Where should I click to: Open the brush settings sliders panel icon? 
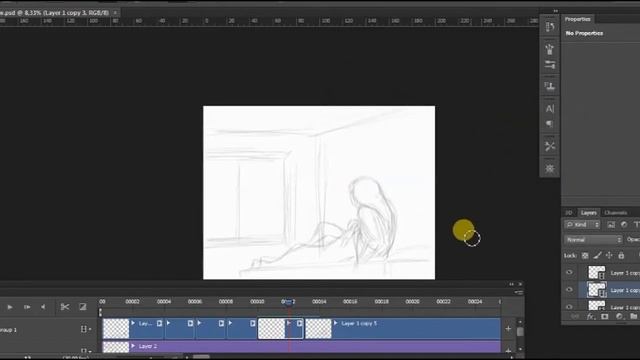[x=550, y=65]
